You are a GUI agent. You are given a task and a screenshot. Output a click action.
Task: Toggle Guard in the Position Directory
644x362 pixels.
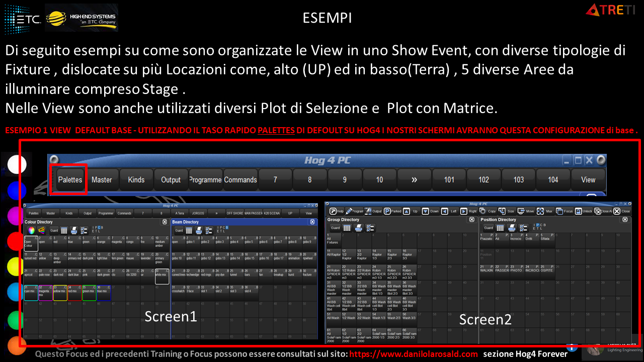489,228
